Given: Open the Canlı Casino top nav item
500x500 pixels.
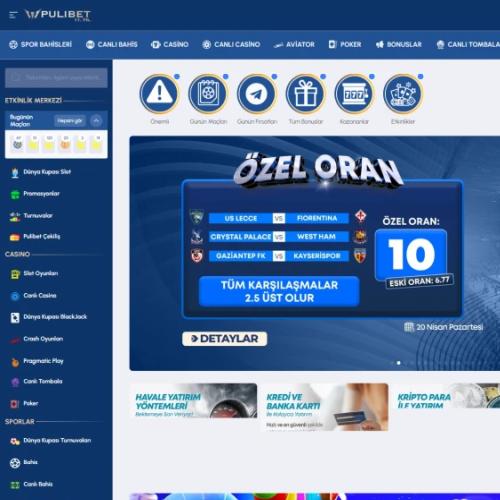Looking at the screenshot, I should tap(231, 44).
